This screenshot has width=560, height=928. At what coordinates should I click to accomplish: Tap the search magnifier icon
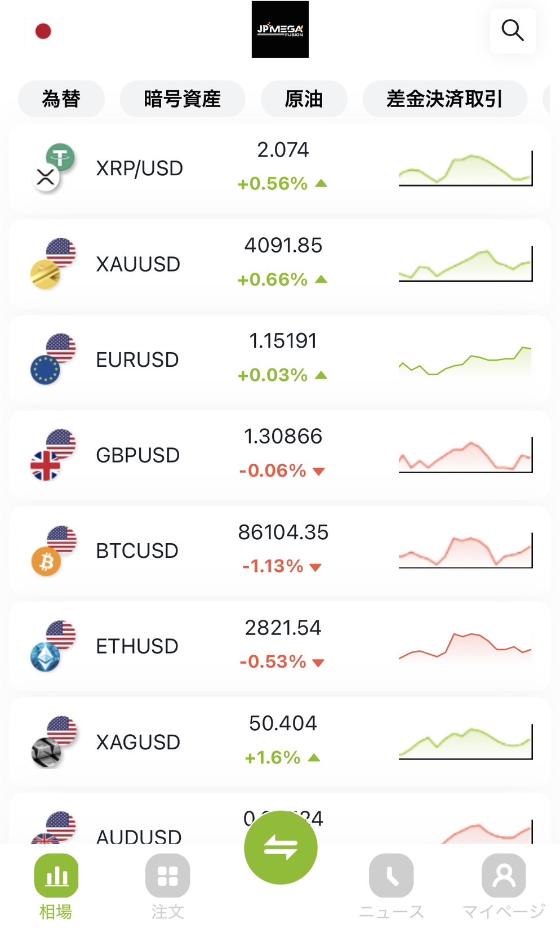click(x=512, y=30)
